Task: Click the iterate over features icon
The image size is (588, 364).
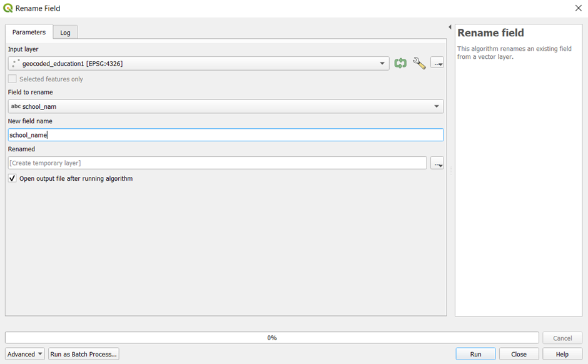Action: pos(400,63)
